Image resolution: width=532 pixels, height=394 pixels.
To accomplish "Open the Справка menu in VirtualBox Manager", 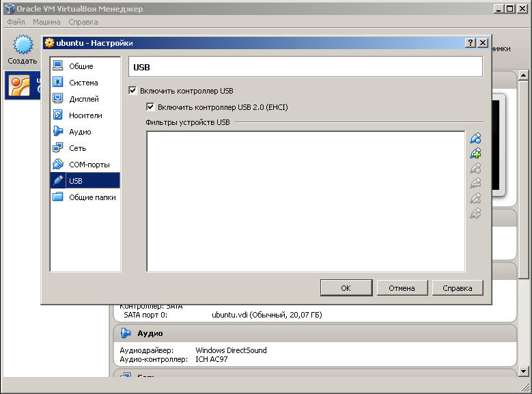I will [83, 22].
